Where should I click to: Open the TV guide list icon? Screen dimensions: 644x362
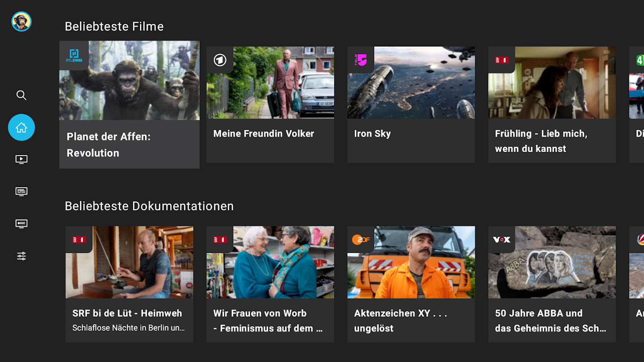point(21,191)
